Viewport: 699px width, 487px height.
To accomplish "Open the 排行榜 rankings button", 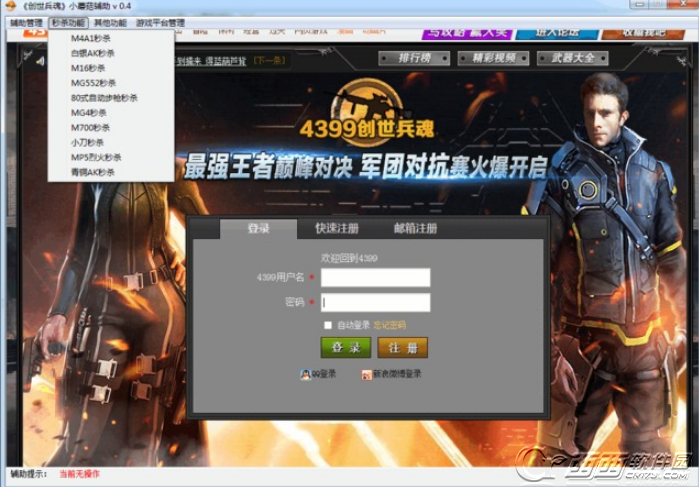I will point(414,58).
